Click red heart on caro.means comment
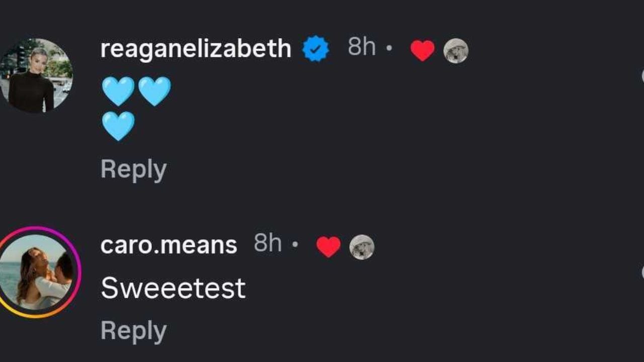The width and height of the screenshot is (644, 362). pyautogui.click(x=329, y=247)
